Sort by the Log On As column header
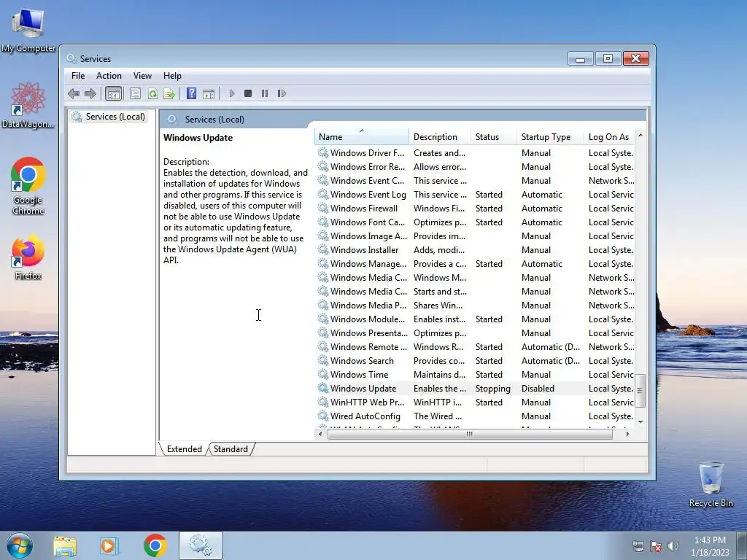747x560 pixels. click(x=610, y=137)
